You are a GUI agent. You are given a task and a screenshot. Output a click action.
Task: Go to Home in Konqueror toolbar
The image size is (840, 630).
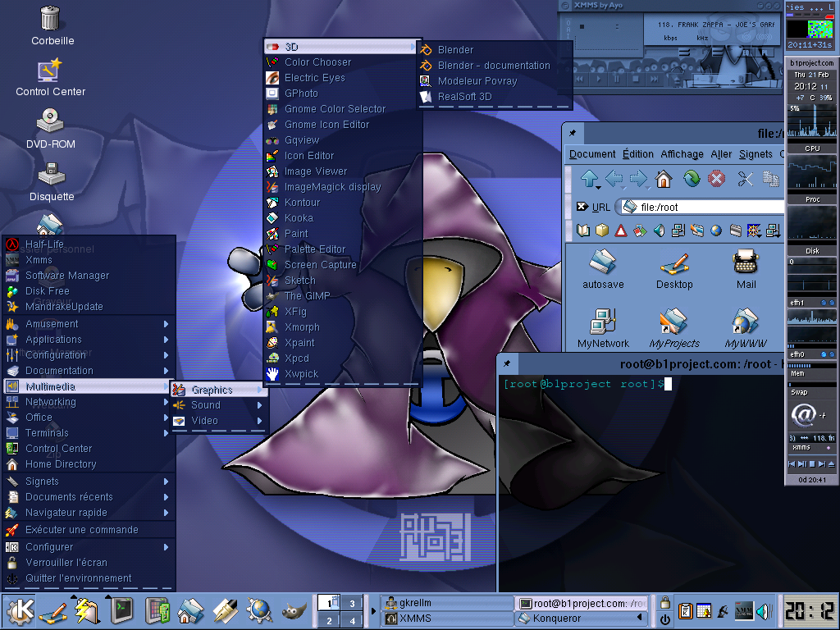coord(664,179)
